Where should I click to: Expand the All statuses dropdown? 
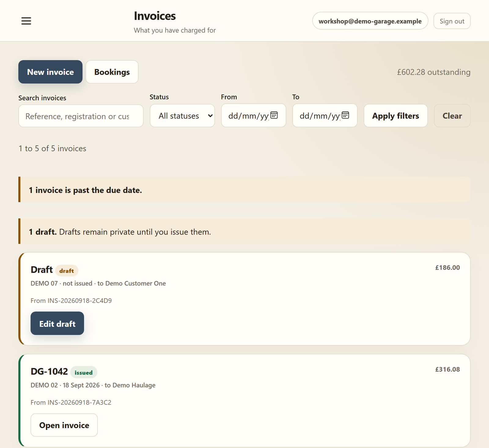pyautogui.click(x=182, y=115)
